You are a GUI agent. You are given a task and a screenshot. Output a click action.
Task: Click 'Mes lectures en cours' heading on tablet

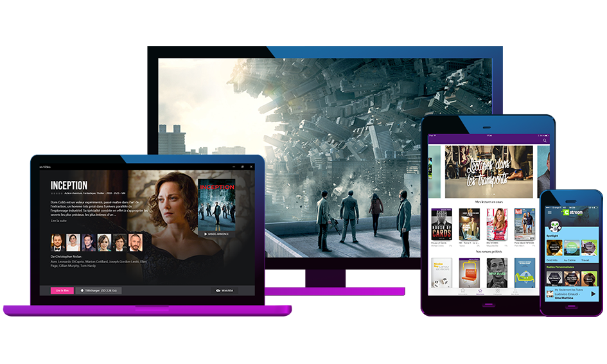pyautogui.click(x=489, y=202)
